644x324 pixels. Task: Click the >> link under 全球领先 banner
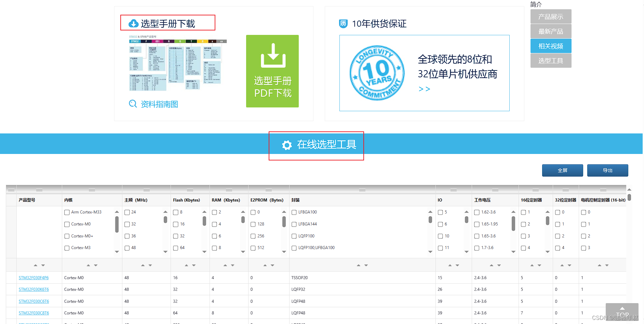pyautogui.click(x=424, y=89)
